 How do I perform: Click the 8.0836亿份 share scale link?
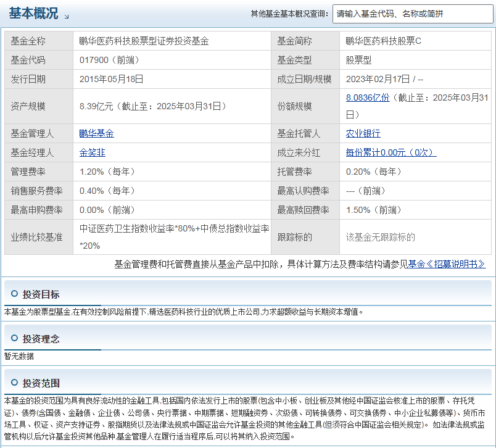[368, 97]
